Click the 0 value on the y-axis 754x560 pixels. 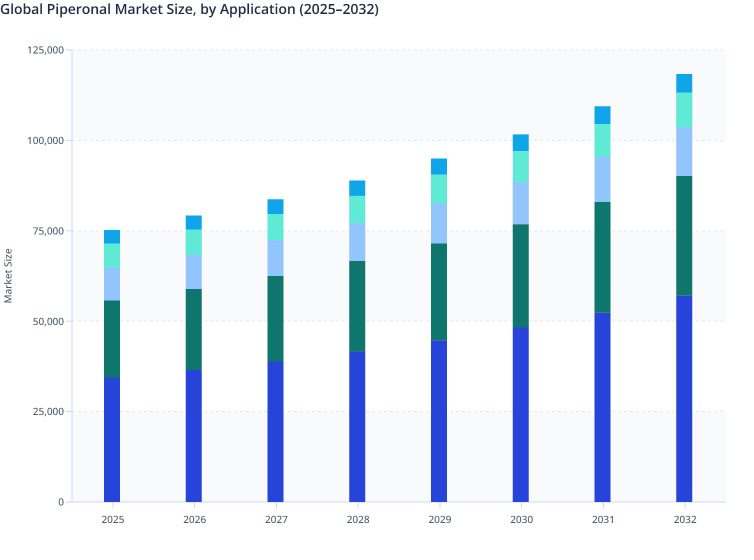coord(62,501)
